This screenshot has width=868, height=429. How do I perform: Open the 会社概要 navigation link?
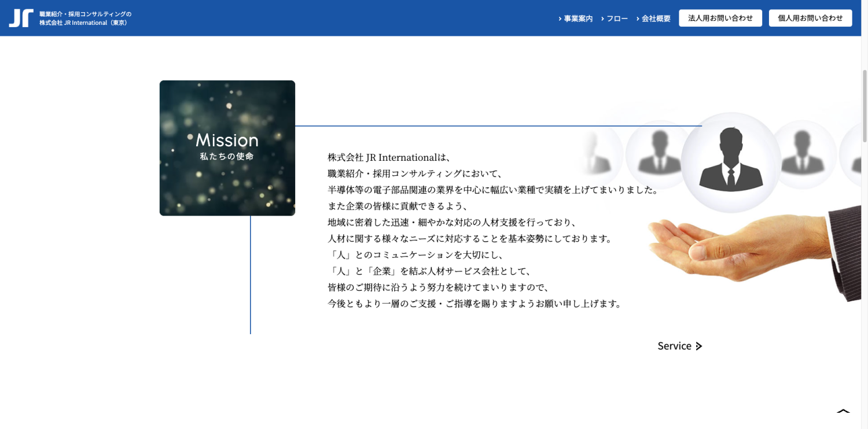pyautogui.click(x=656, y=19)
